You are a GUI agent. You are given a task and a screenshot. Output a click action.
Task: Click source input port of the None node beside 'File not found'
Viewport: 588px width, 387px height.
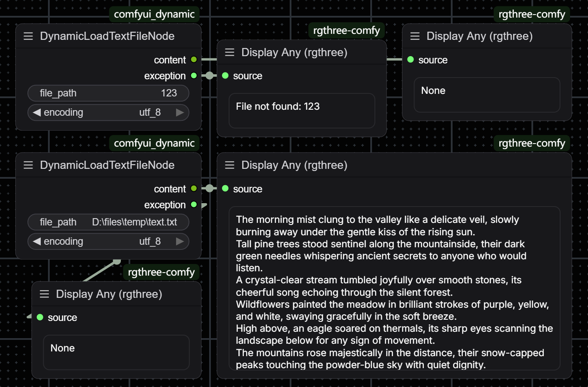[x=411, y=60]
